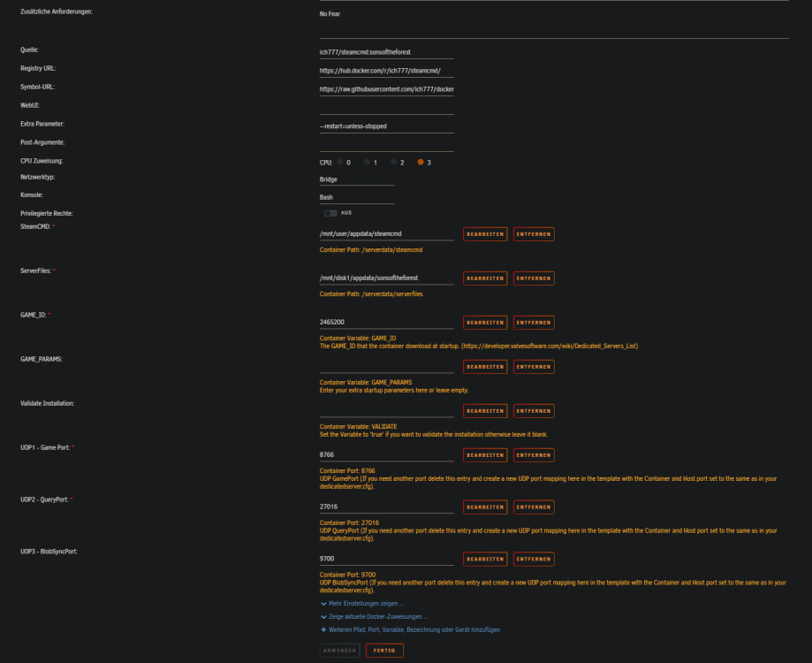Image resolution: width=812 pixels, height=663 pixels.
Task: Focus the Validate Installation value field
Action: tap(387, 411)
